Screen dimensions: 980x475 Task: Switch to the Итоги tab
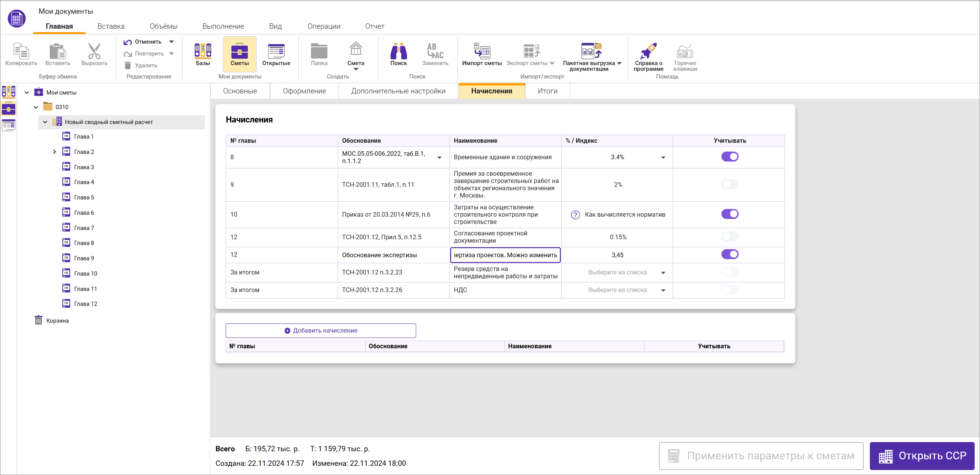click(x=547, y=91)
